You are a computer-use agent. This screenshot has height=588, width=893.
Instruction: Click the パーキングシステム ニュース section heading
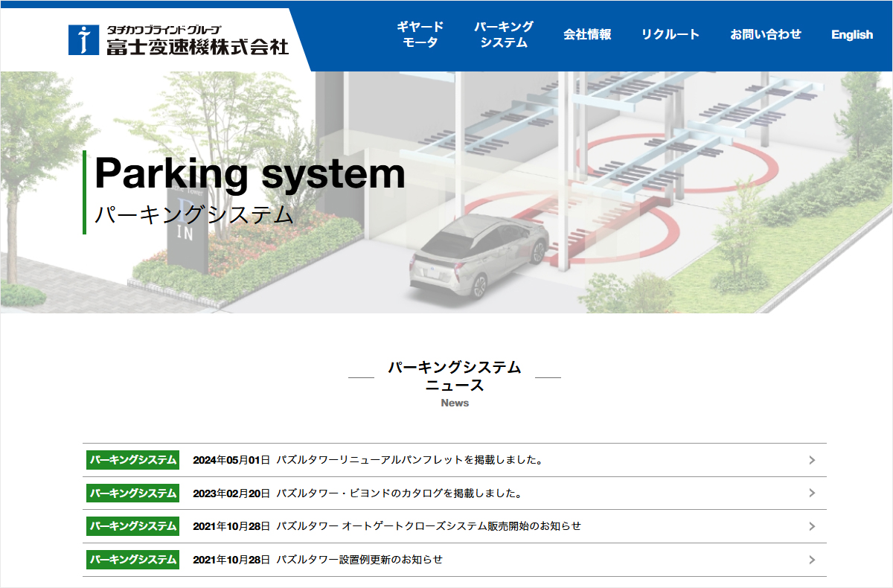[455, 376]
